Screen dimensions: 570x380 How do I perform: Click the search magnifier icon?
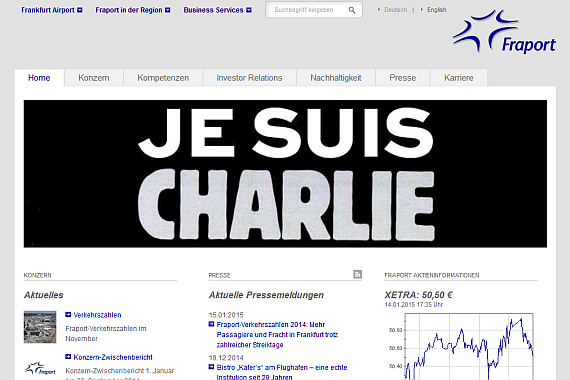[352, 10]
